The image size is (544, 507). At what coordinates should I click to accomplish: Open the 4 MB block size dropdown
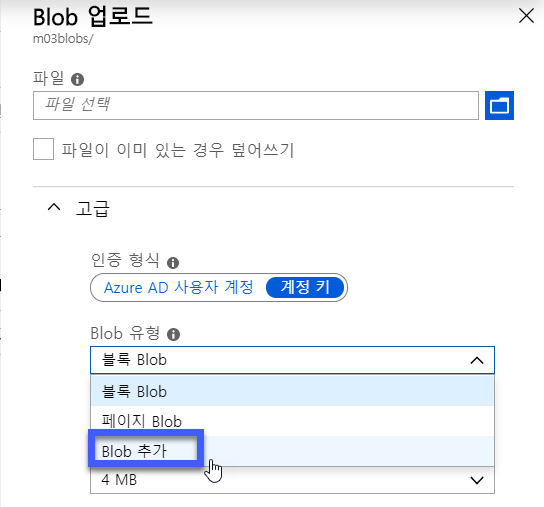click(x=292, y=480)
